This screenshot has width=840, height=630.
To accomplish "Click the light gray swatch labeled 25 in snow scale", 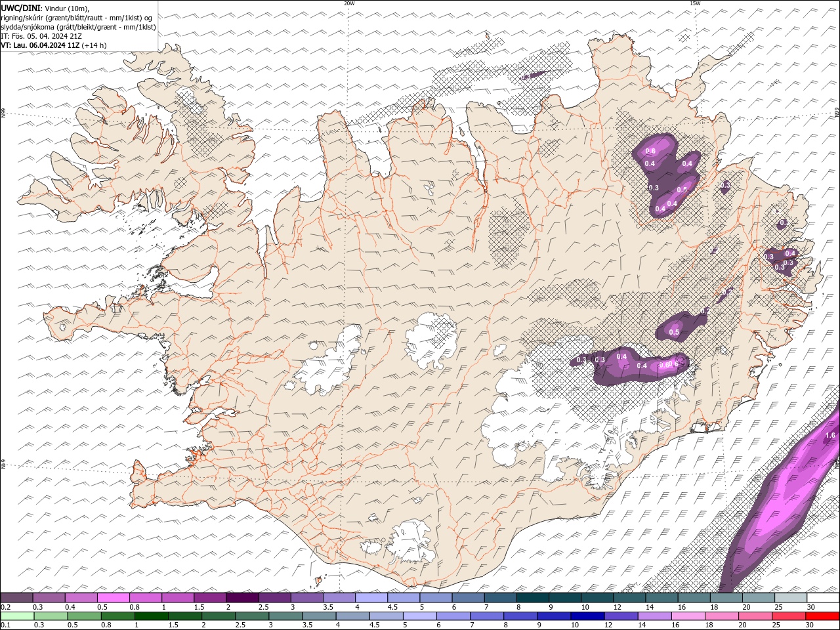I will [791, 598].
